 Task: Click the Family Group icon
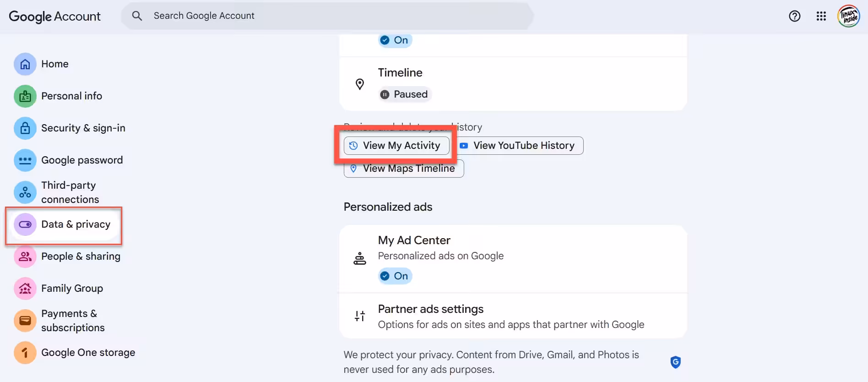tap(25, 289)
